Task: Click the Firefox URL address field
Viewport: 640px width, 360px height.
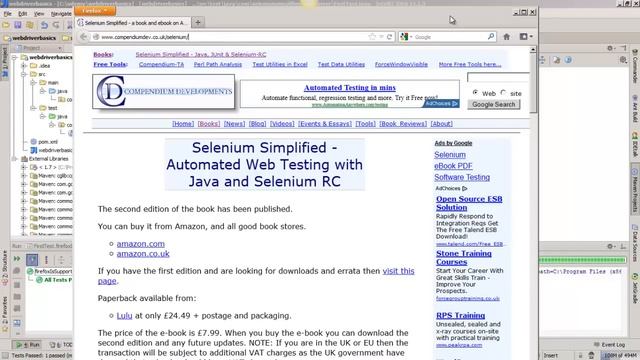Action: [233, 37]
